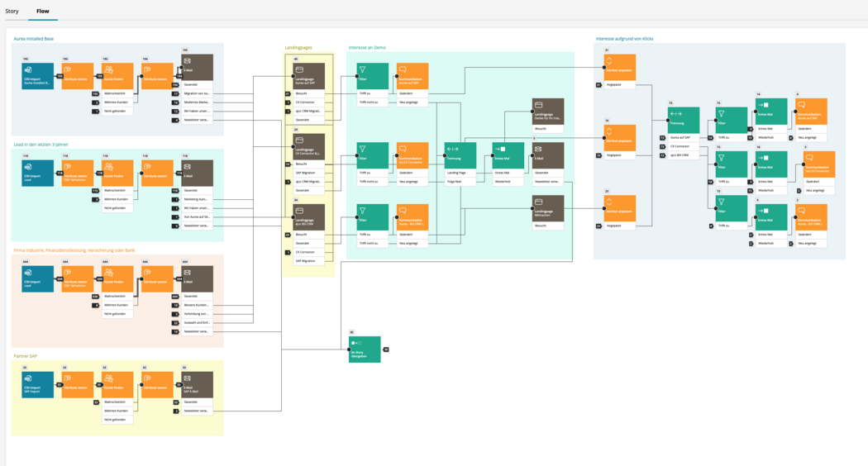This screenshot has height=466, width=868.
Task: Open the SAP E-Mail node in Partner SAP
Action: pos(197,385)
